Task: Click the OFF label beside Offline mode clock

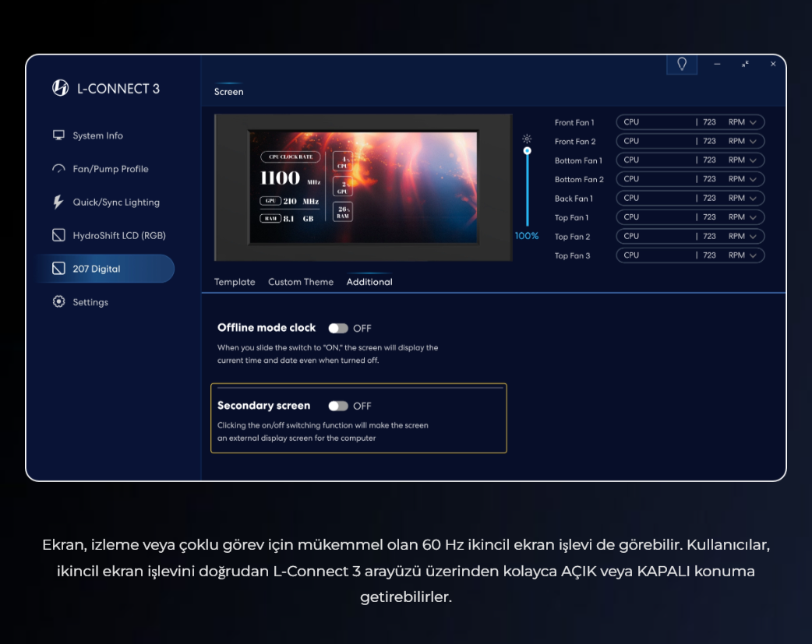Action: coord(362,328)
